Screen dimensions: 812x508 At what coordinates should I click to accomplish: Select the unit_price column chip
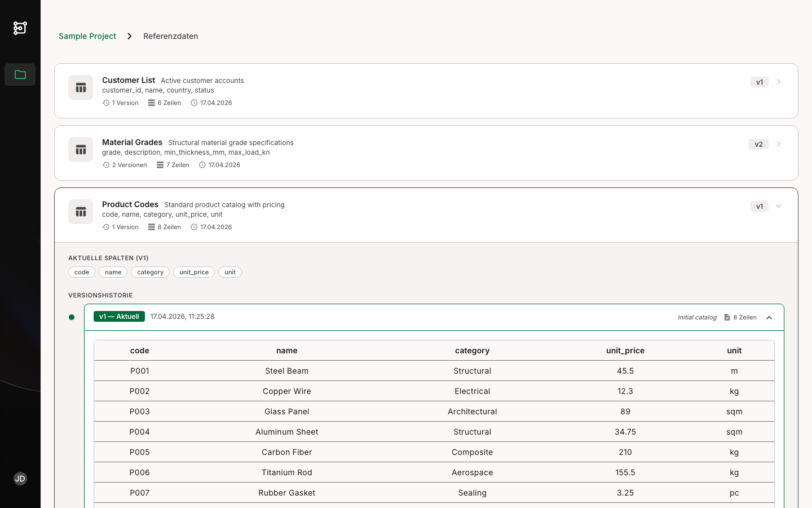(194, 272)
